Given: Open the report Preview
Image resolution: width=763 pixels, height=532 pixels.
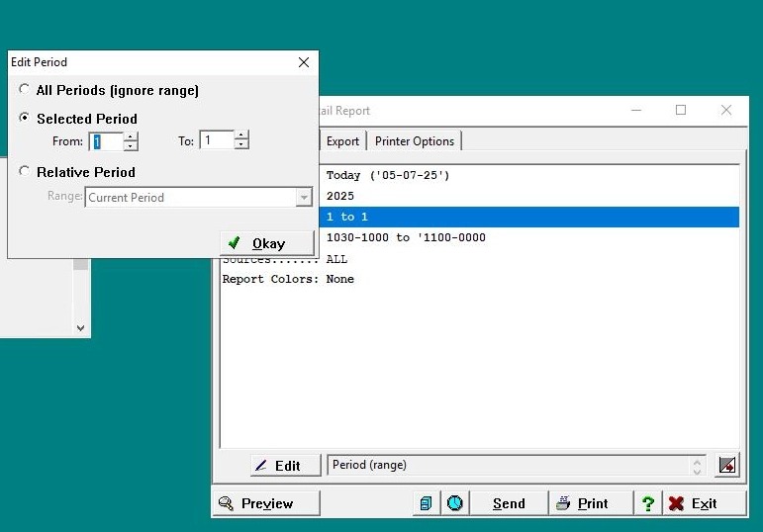Looking at the screenshot, I should (x=266, y=503).
